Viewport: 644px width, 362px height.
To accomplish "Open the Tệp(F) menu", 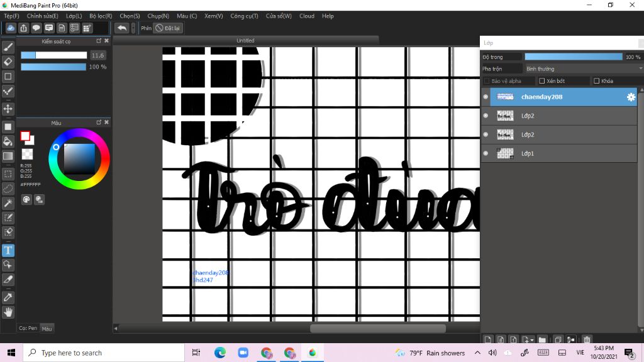I will (11, 16).
